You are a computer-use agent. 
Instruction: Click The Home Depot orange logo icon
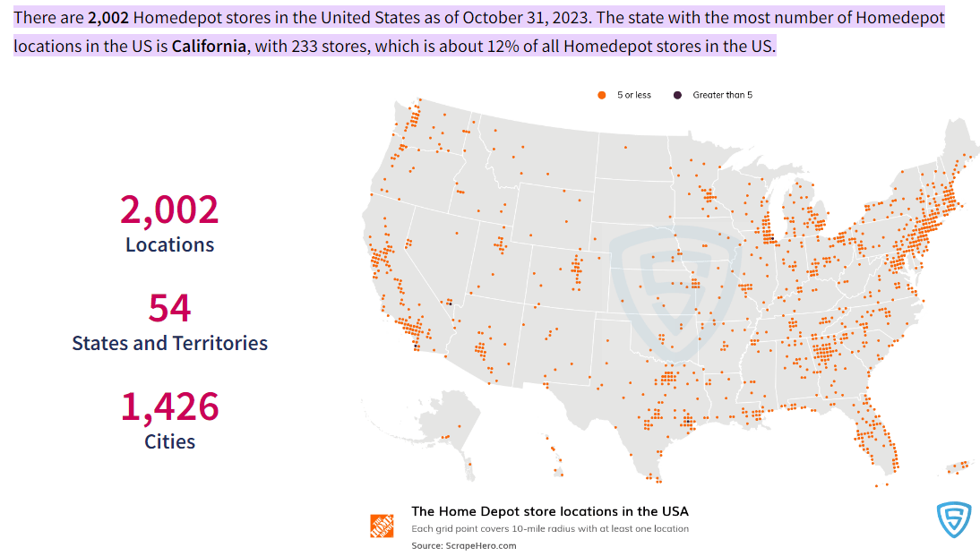pos(382,526)
